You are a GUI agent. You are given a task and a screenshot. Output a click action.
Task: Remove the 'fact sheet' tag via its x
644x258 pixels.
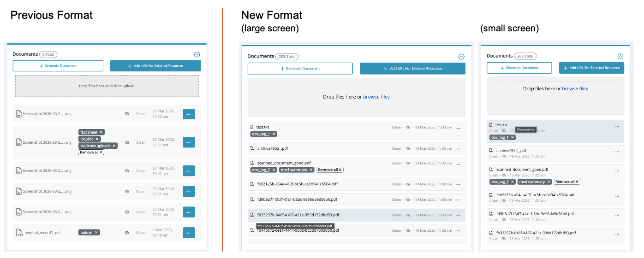(101, 132)
